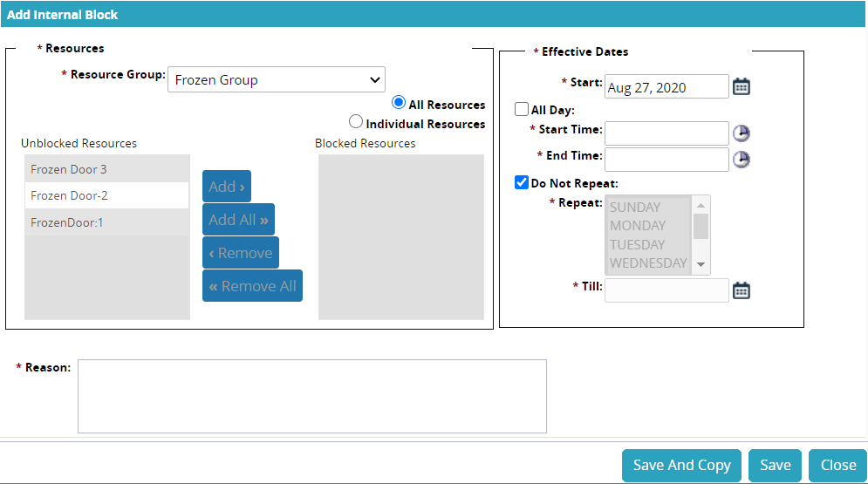Viewport: 868px width, 484px height.
Task: Click the Add All button
Action: (238, 220)
